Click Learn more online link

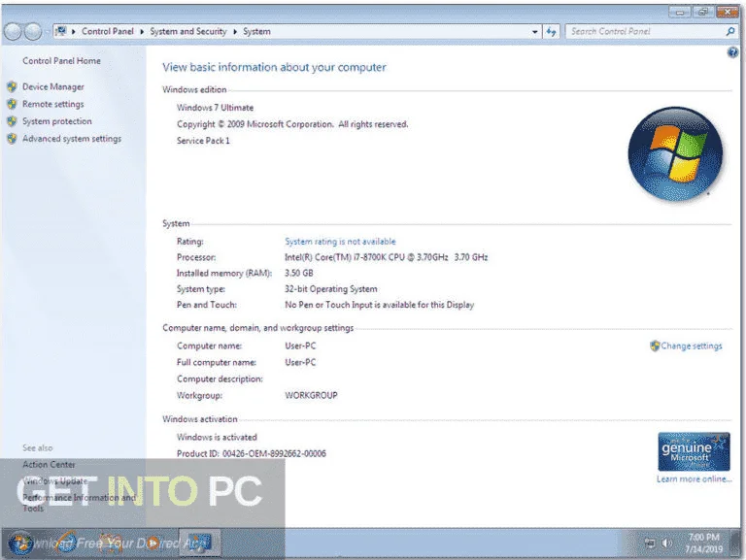(695, 479)
